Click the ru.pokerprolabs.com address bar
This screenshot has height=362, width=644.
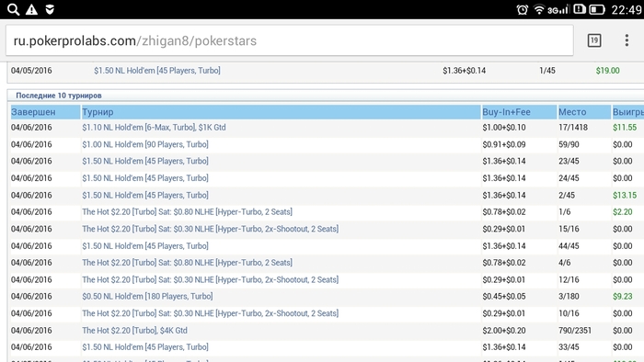(x=289, y=40)
